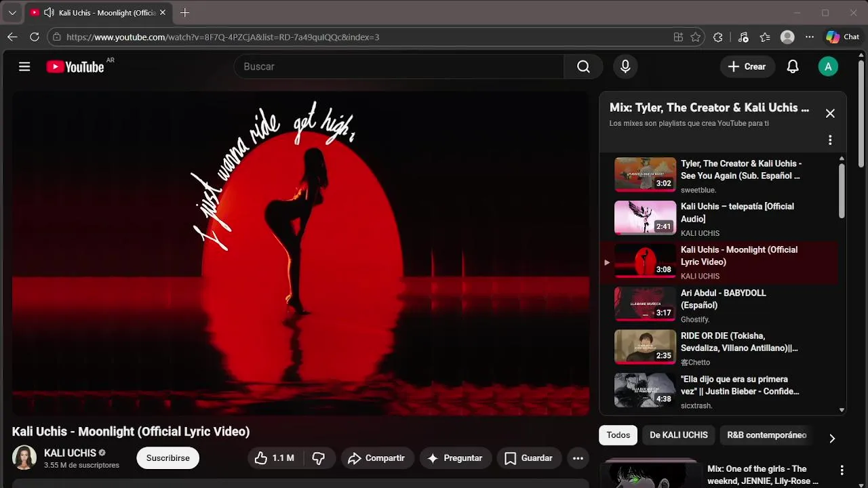
Task: Close the Mix playlist panel
Action: [x=830, y=113]
